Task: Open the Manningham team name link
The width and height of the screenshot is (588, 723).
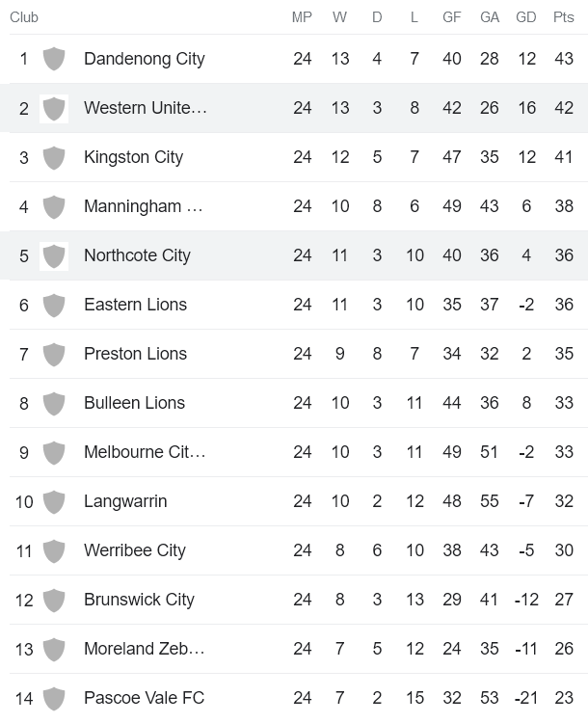Action: 144,206
